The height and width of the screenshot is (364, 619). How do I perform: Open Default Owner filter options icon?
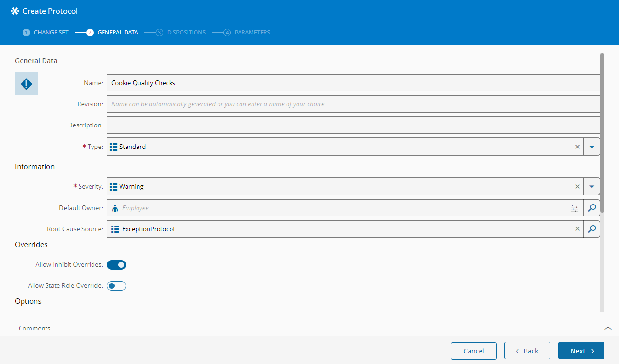pyautogui.click(x=574, y=208)
